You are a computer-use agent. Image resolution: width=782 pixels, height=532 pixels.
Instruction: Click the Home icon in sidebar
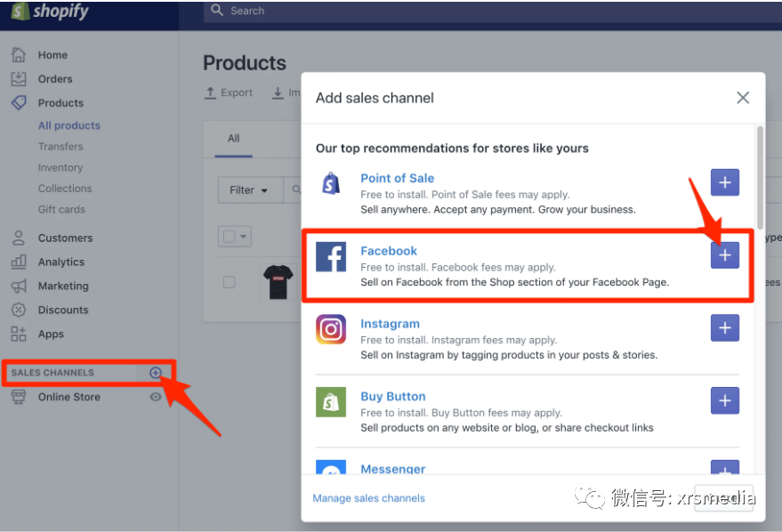19,55
